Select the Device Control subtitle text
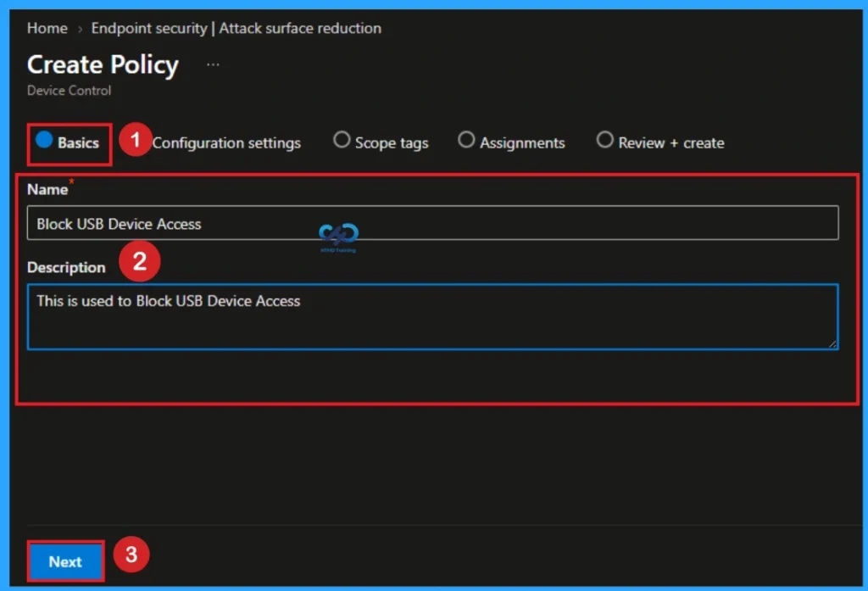 pyautogui.click(x=70, y=90)
